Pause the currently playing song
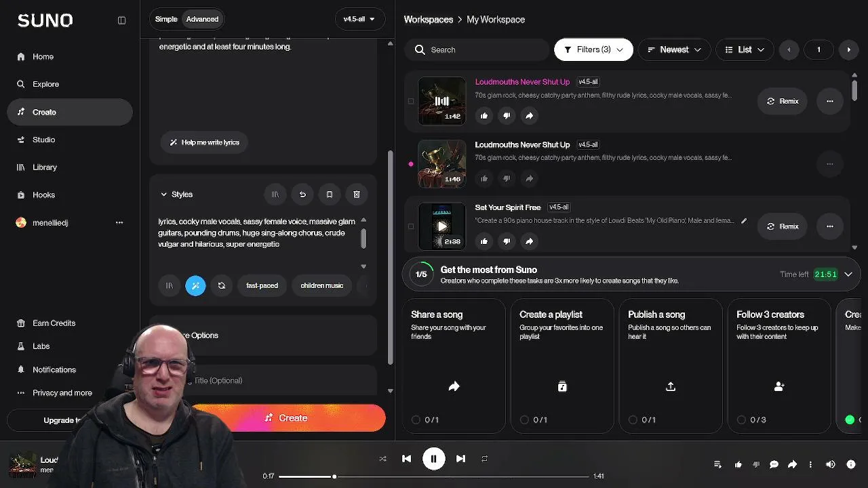The image size is (868, 488). pos(434,459)
